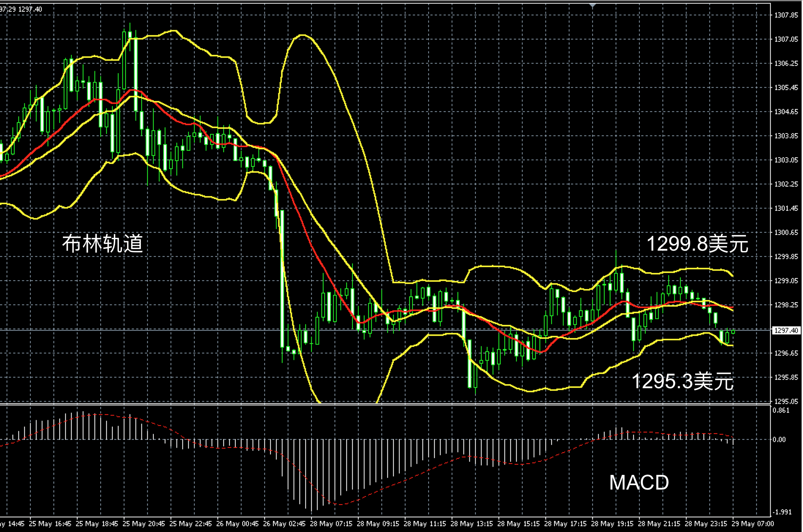Click the 28 May 19:15 time label
Viewport: 803px width, 532px height.
click(x=612, y=524)
